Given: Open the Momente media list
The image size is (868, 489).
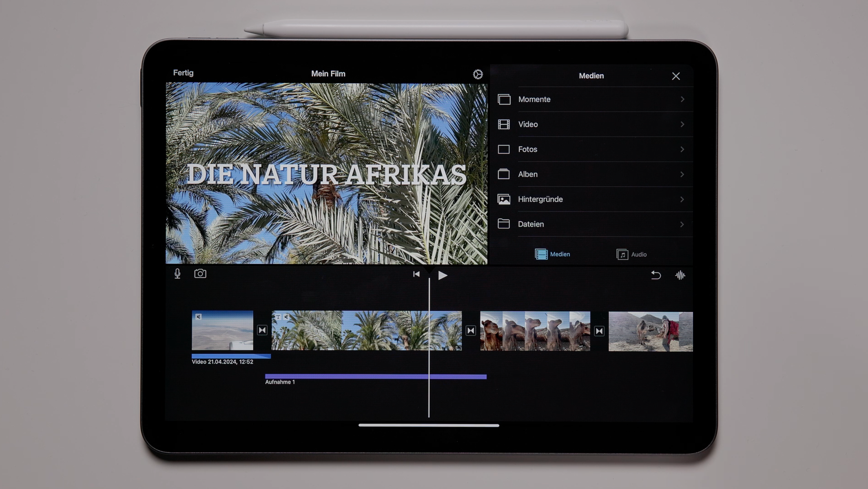Looking at the screenshot, I should [605, 99].
